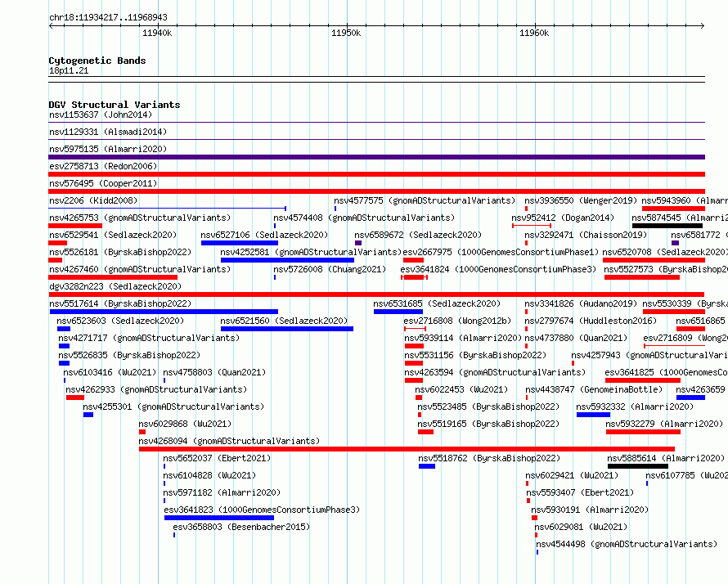Open nsv5519165 (ByrskaBishop2022) label
The width and height of the screenshot is (728, 584).
[x=488, y=424]
